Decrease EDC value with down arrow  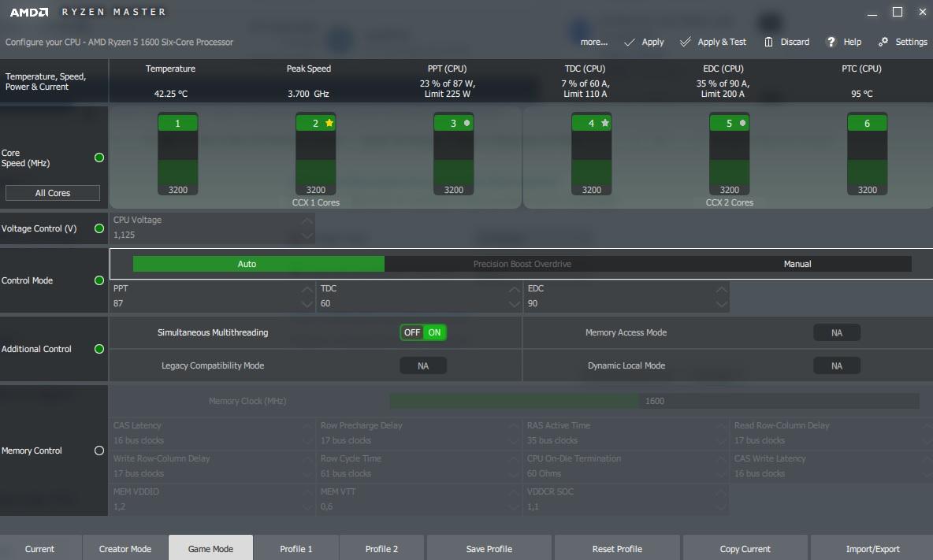coord(721,304)
